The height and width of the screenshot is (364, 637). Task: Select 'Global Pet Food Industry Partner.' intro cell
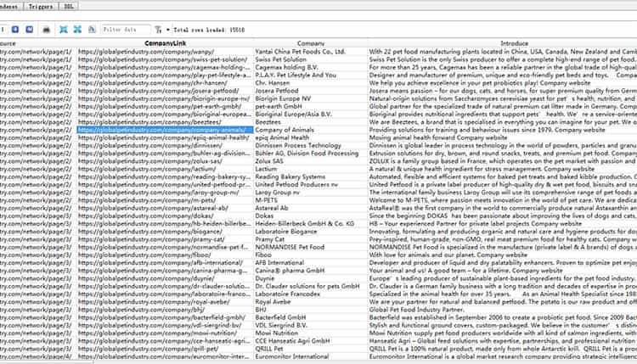503,310
